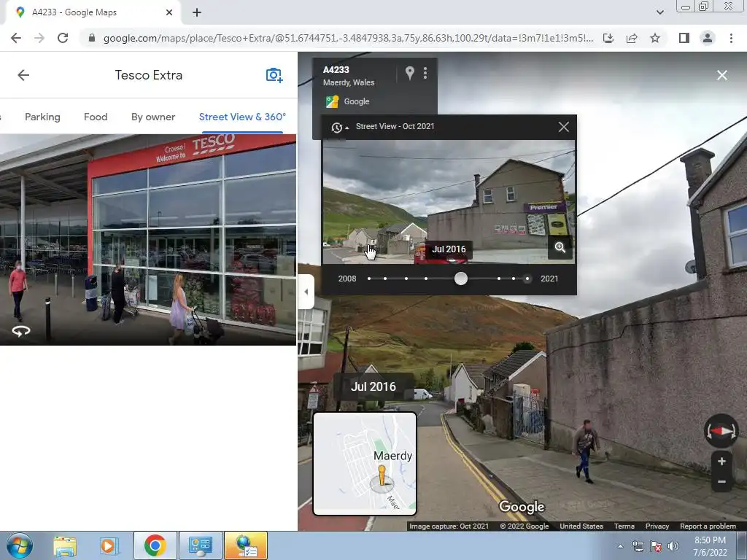Close the Street View history popup
747x560 pixels.
point(564,127)
